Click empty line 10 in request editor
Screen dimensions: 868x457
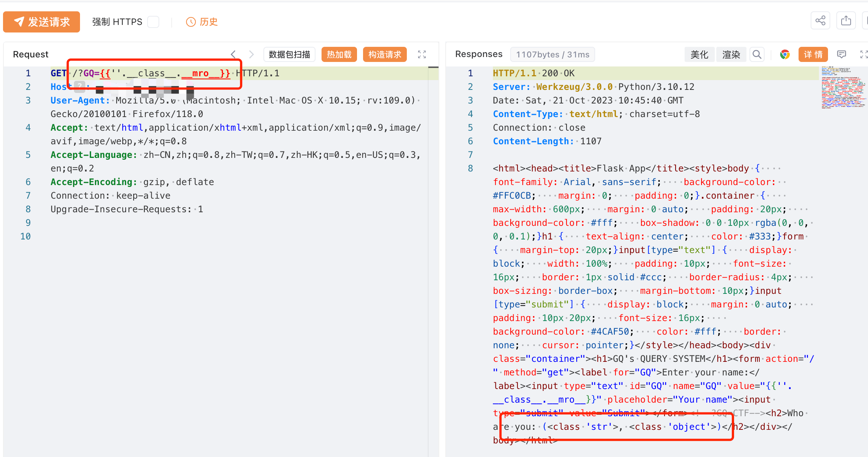pyautogui.click(x=239, y=236)
